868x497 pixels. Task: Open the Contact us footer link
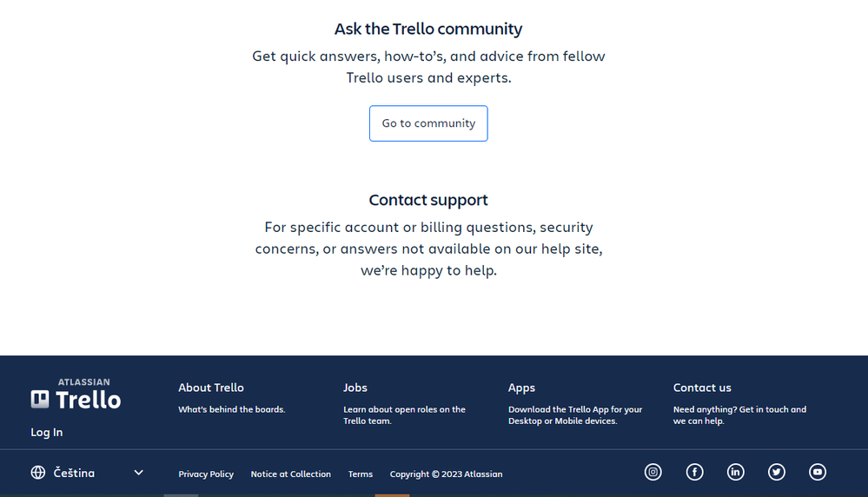pyautogui.click(x=702, y=388)
